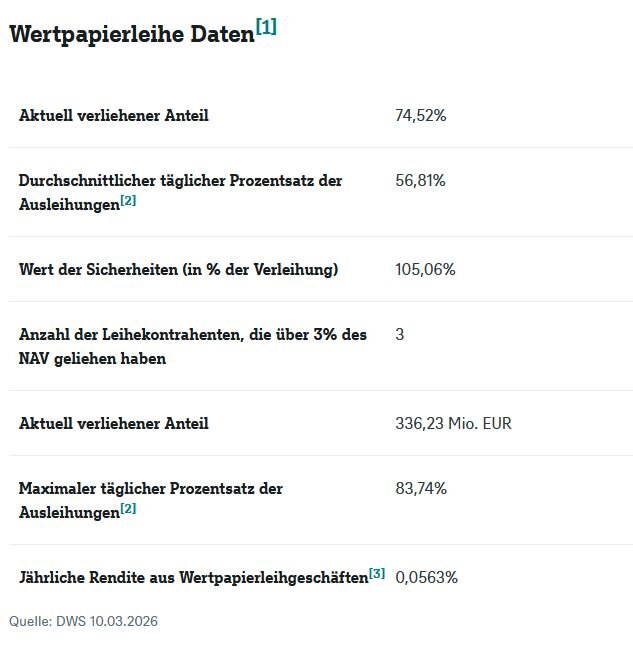Click the 74,52% value
Image resolution: width=633 pixels, height=671 pixels.
(421, 115)
